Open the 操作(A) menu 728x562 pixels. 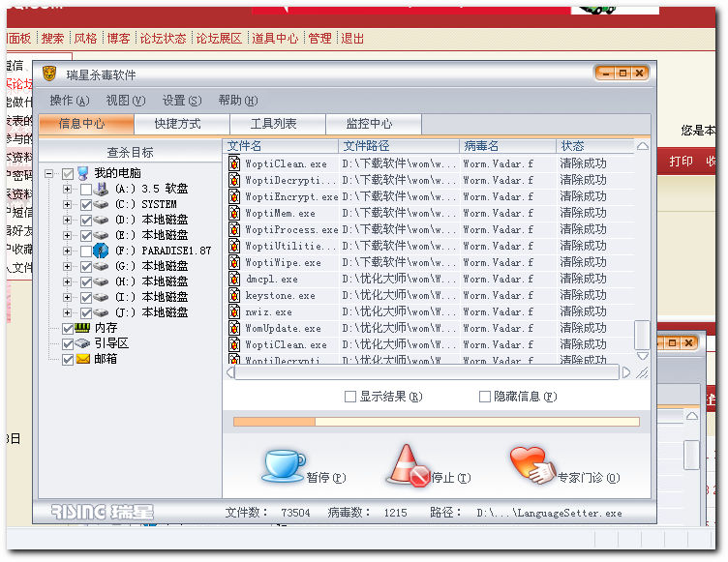pyautogui.click(x=69, y=101)
